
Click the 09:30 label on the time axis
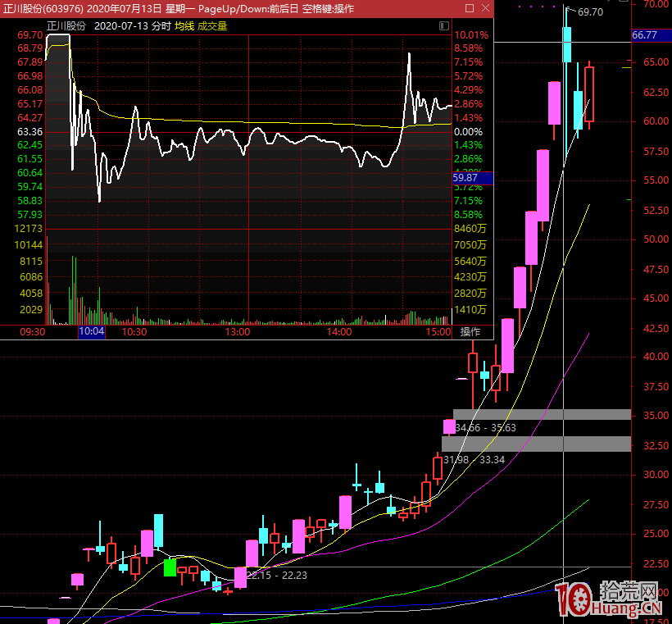(x=32, y=332)
